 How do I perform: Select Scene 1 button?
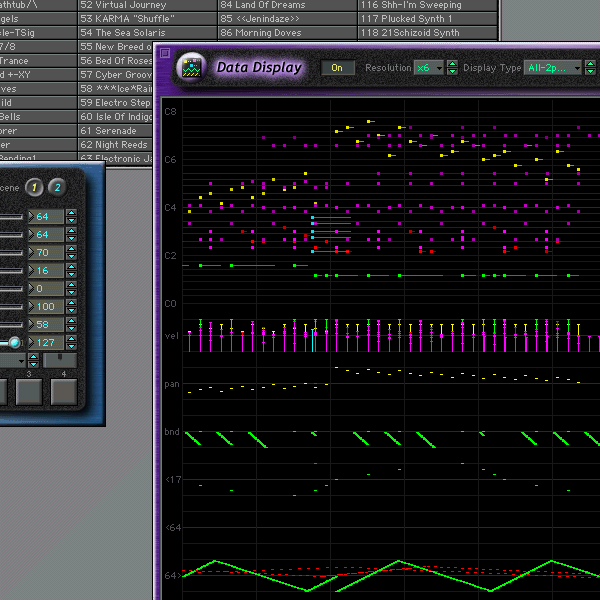click(34, 188)
